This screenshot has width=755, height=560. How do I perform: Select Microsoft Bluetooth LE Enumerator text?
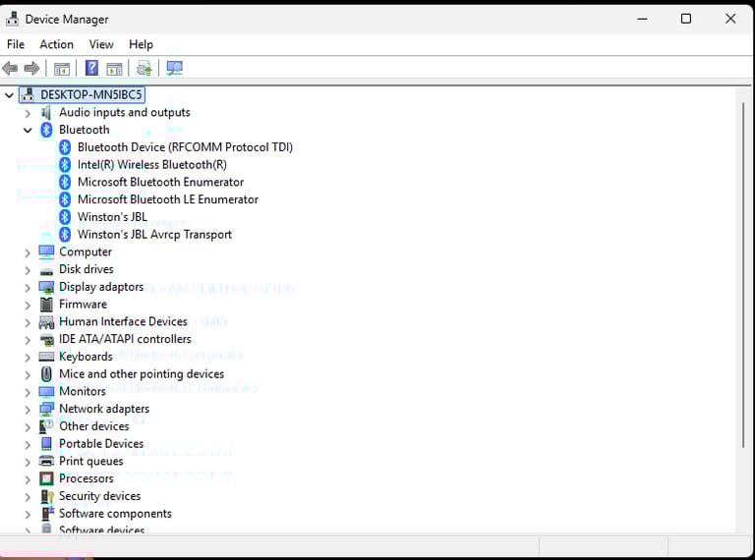[168, 199]
